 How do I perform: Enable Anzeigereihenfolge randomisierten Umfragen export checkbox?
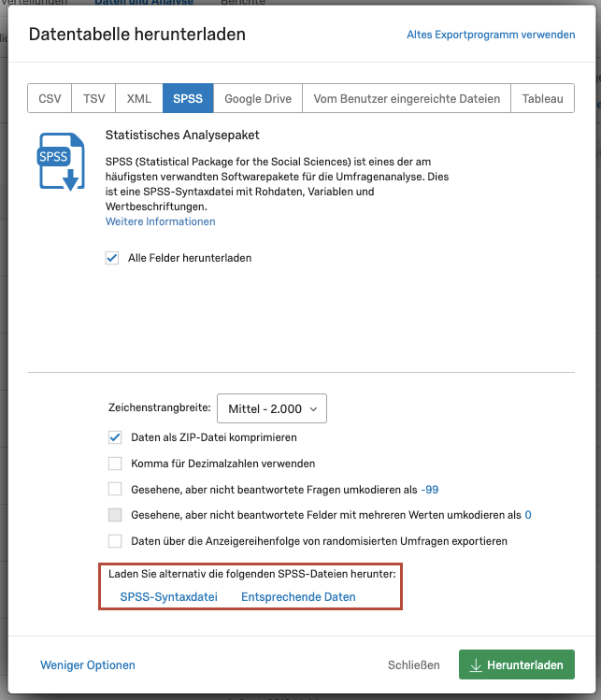pyautogui.click(x=115, y=541)
